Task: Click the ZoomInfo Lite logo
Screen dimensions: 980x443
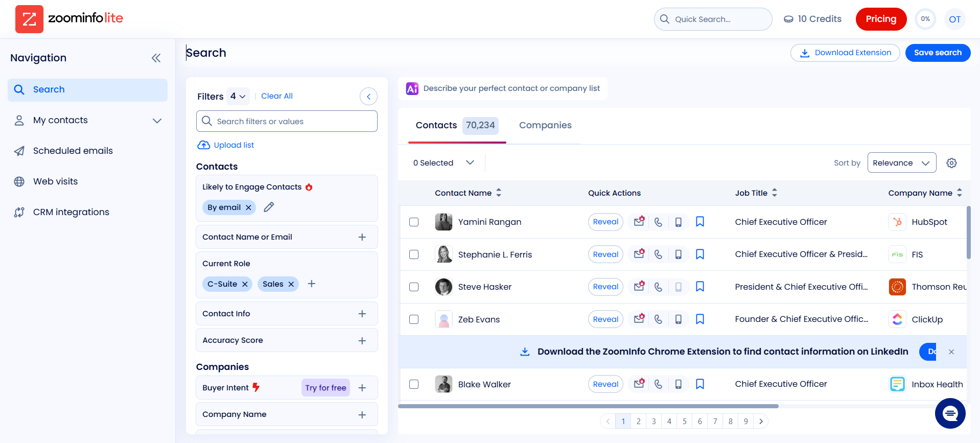Action: [x=69, y=19]
